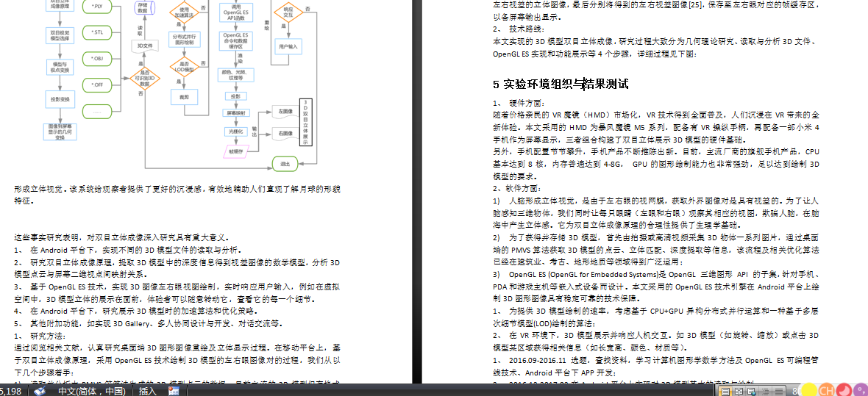Switch to Outline view
This screenshot has width=868, height=396.
765,391
